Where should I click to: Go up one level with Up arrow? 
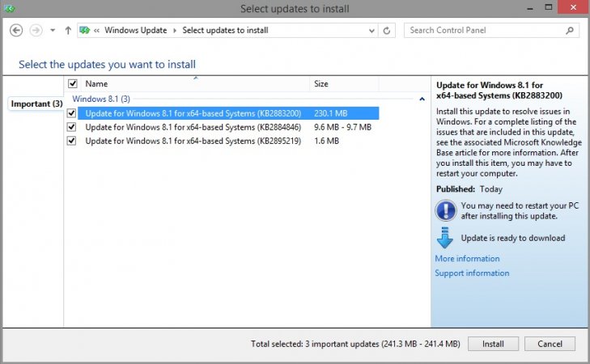[x=68, y=30]
